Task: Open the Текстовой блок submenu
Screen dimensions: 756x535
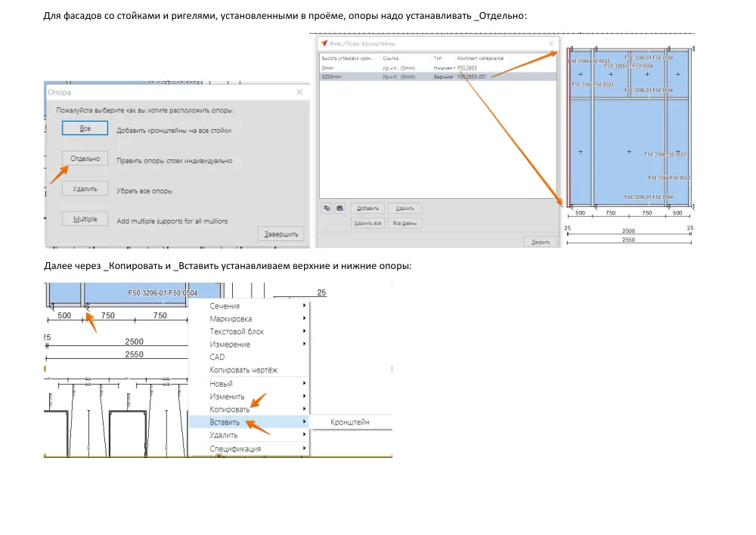Action: (249, 332)
